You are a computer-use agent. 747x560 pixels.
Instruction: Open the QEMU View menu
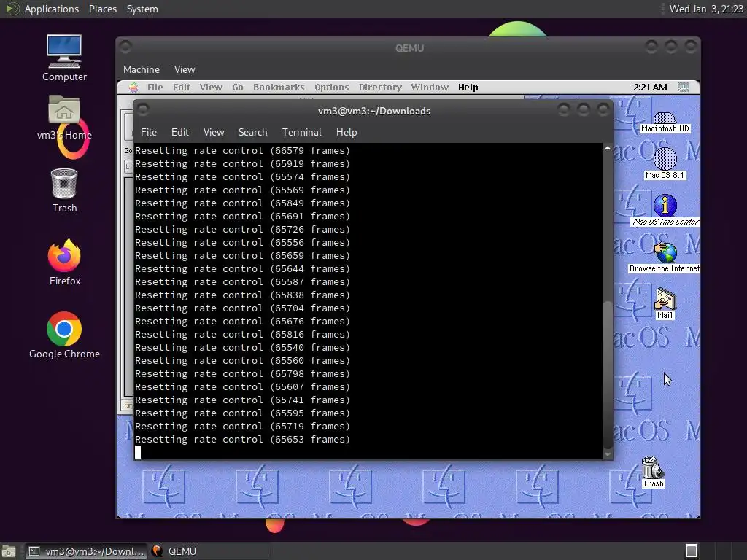click(x=185, y=69)
